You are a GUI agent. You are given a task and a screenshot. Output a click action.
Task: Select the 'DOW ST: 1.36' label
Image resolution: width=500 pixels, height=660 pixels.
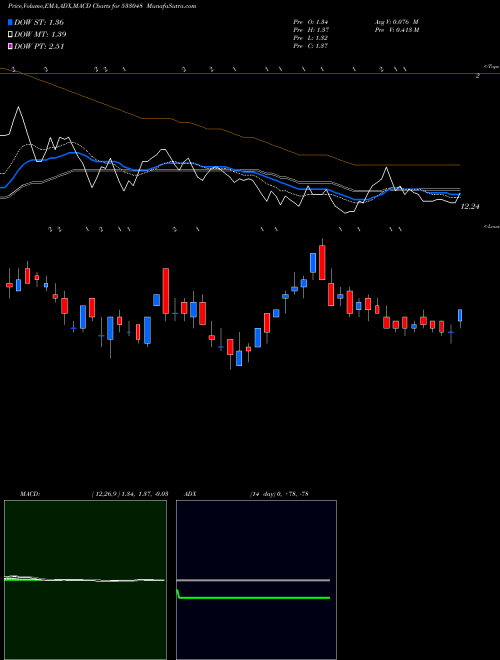pyautogui.click(x=39, y=22)
